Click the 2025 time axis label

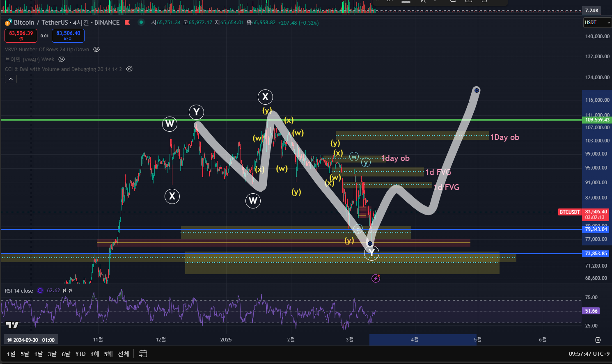click(x=226, y=339)
